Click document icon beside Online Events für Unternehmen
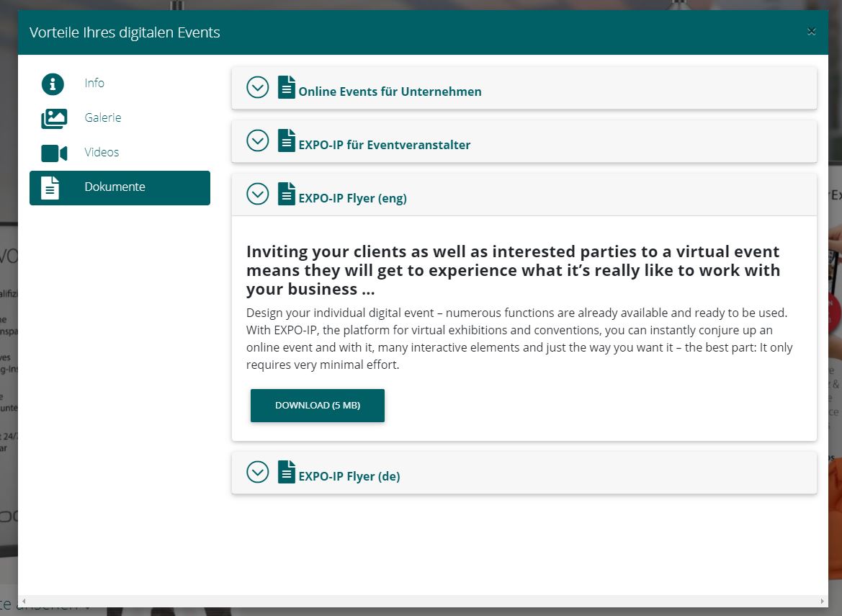 [x=287, y=87]
